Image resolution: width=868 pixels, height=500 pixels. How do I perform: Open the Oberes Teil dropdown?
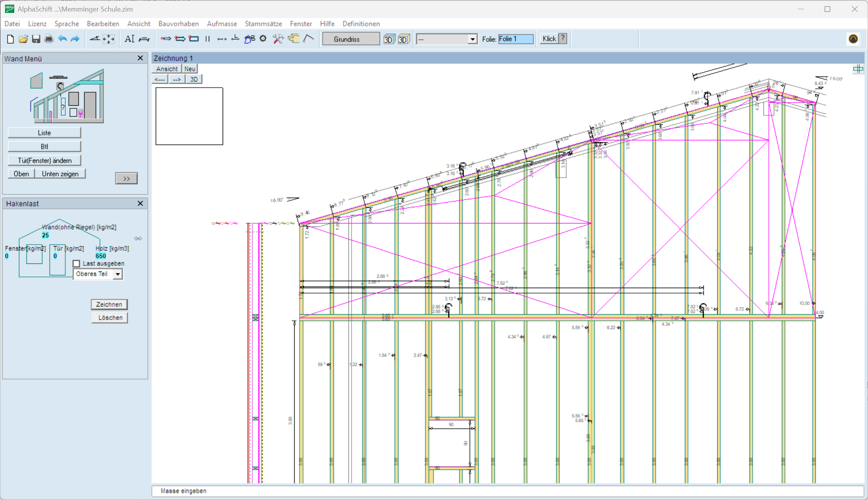(118, 274)
